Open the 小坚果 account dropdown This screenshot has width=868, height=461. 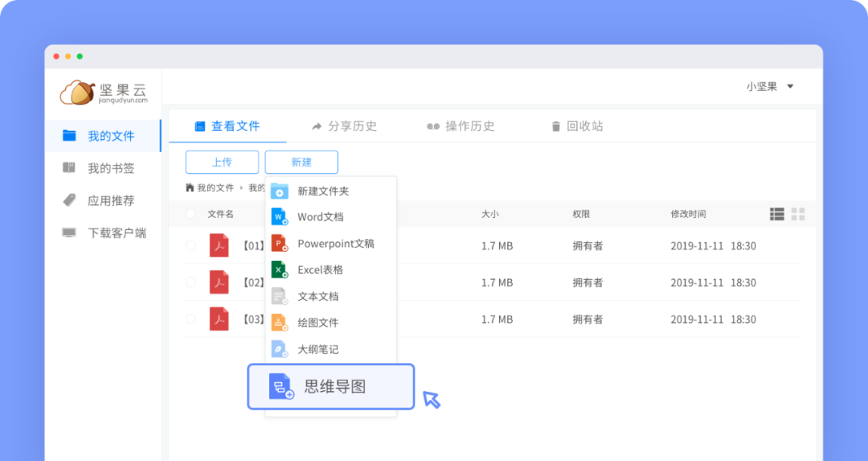pyautogui.click(x=770, y=86)
